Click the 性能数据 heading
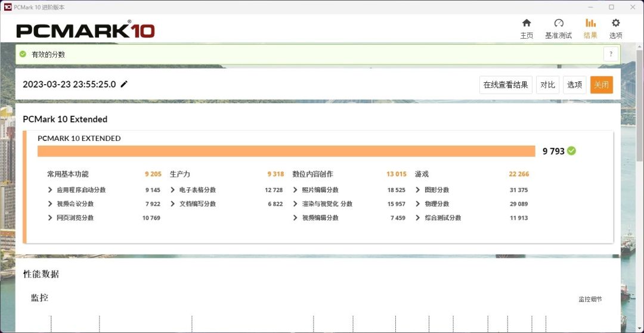The image size is (644, 333). [x=41, y=274]
